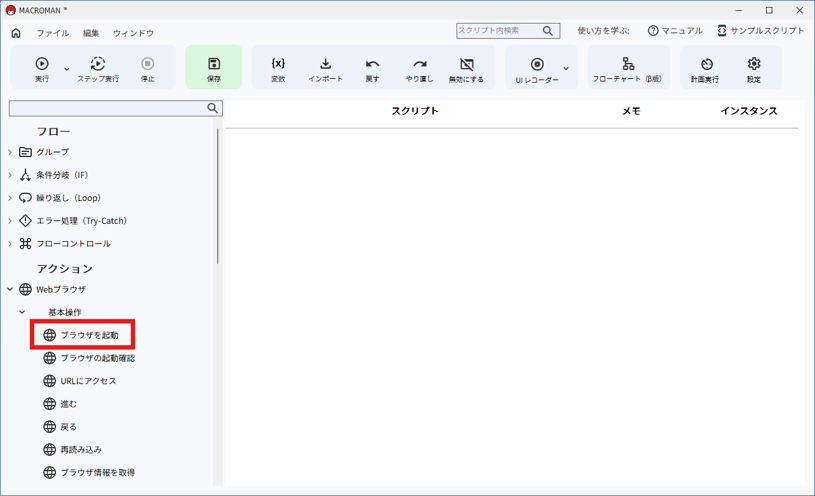Collapse the 基本操作 subgroup

[22, 312]
